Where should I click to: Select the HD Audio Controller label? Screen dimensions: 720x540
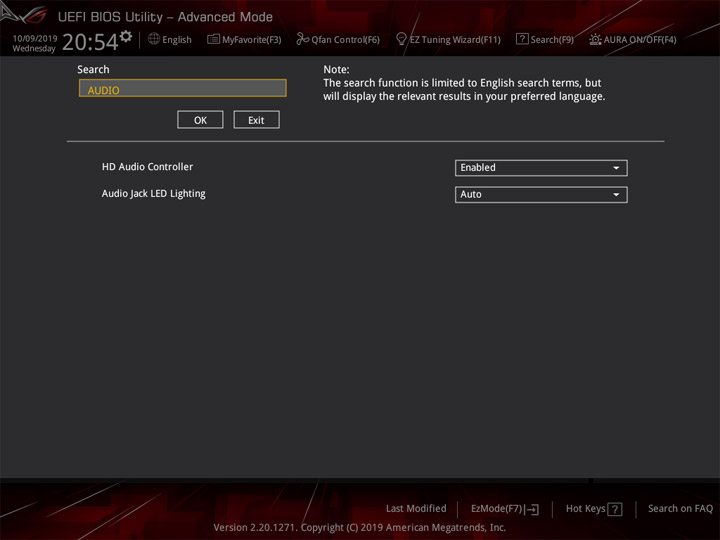[147, 167]
